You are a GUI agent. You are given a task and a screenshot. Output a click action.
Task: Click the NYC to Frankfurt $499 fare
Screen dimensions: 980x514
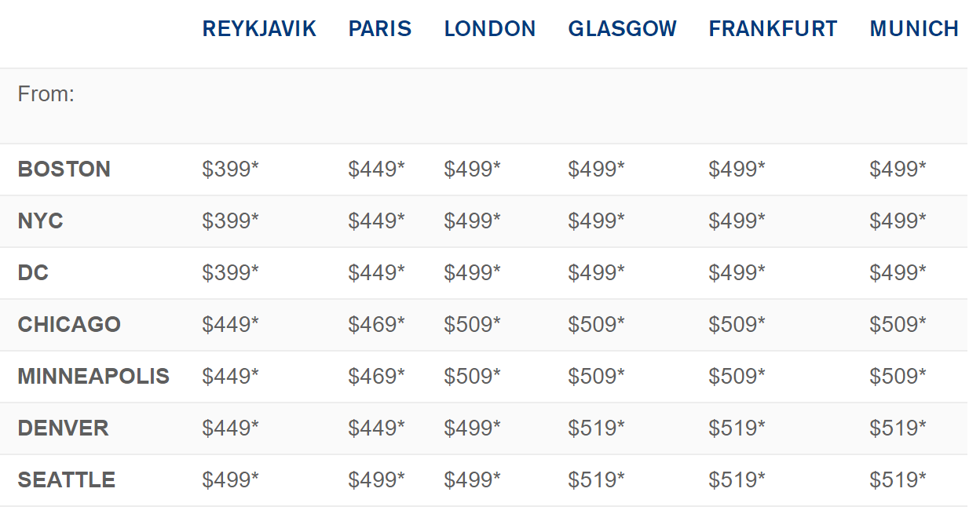click(x=737, y=221)
